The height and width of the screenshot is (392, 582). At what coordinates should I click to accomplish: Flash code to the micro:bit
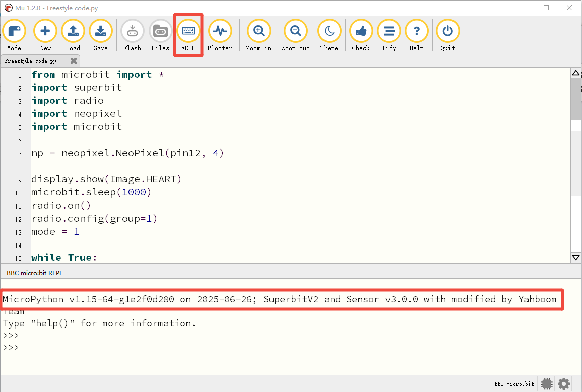click(x=132, y=35)
